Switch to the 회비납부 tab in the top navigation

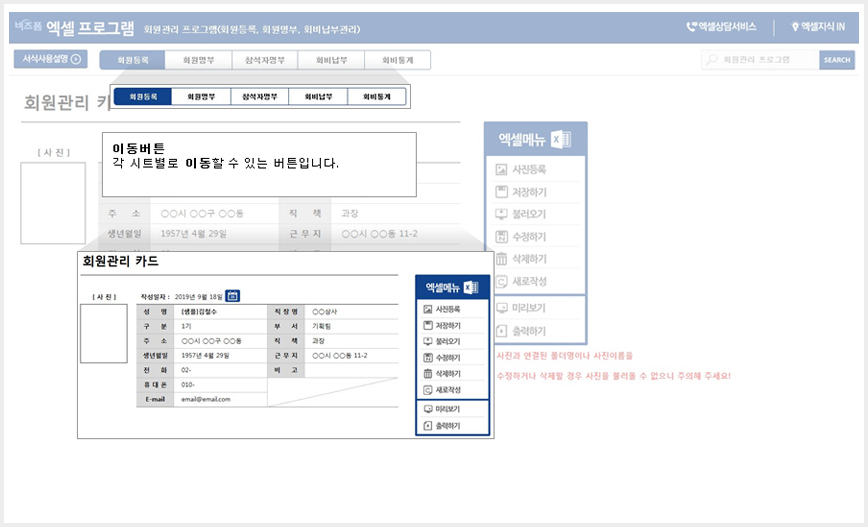(x=331, y=60)
